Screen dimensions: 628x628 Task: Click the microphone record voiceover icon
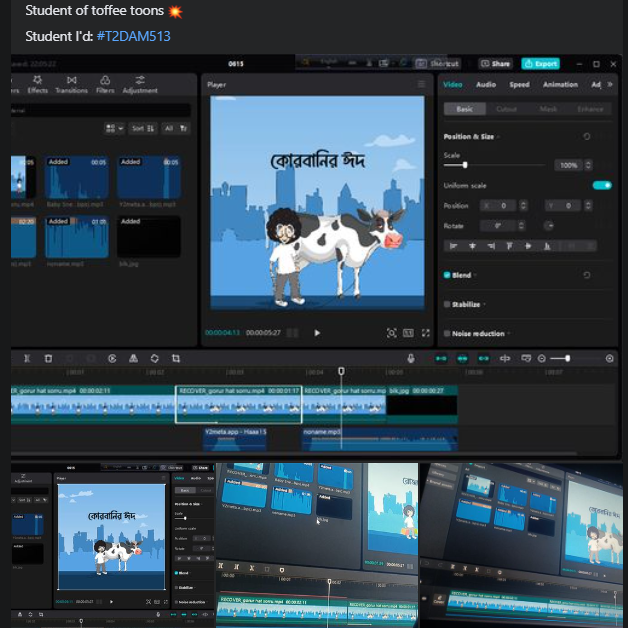tap(411, 358)
